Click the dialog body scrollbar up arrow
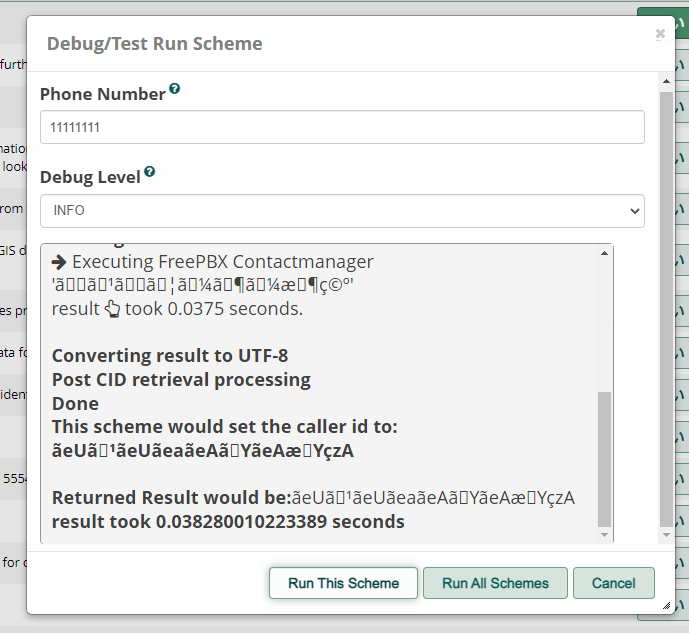689x633 pixels. coord(666,81)
